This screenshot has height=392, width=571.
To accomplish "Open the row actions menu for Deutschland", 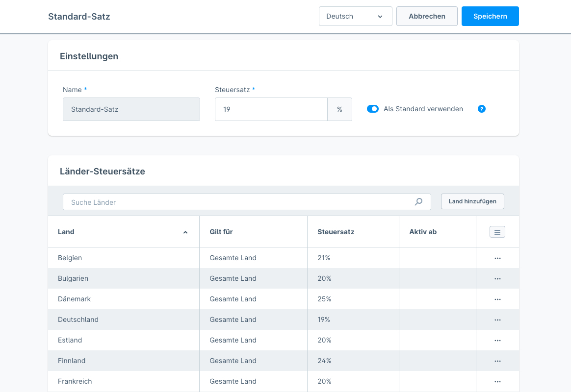I will click(x=497, y=319).
